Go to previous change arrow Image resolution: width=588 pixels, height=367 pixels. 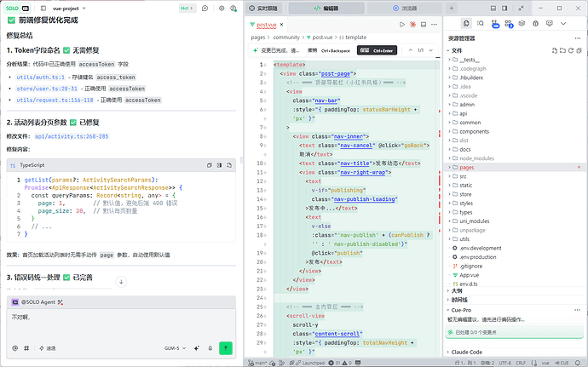(x=410, y=50)
